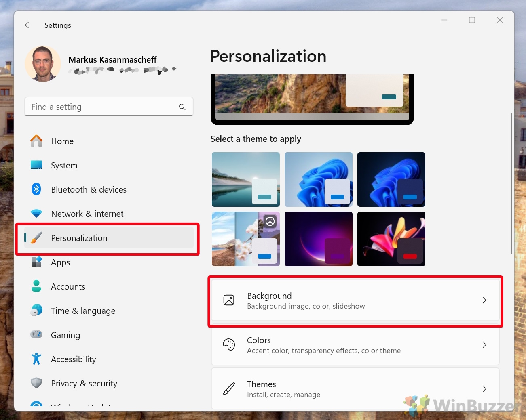Screen dimensions: 526x420
Task: Apply the colorful flower dark theme
Action: [x=391, y=239]
